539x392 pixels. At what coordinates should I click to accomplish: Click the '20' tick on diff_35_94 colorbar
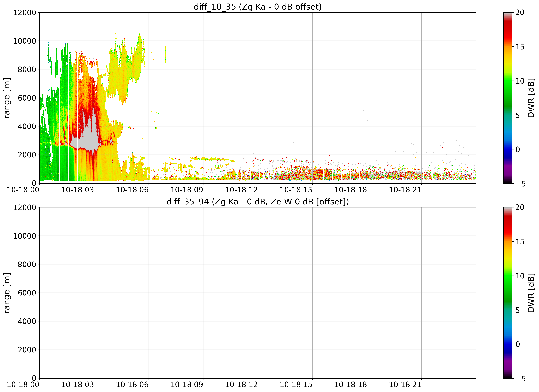pos(520,207)
